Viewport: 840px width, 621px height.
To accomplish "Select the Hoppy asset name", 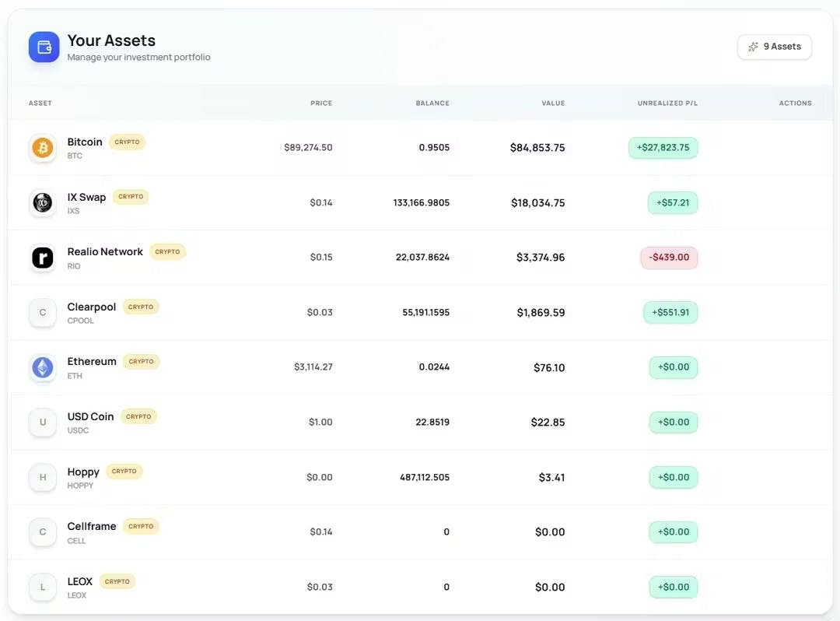I will click(83, 472).
